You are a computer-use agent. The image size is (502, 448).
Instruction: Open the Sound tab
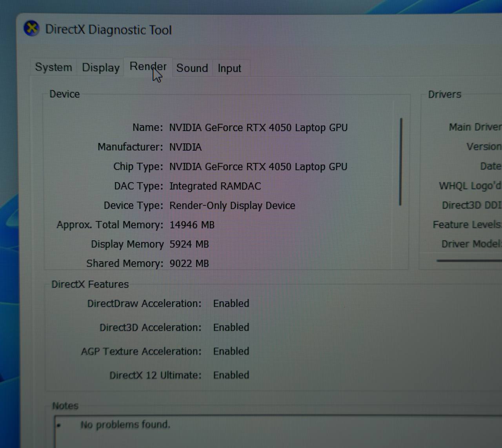192,68
